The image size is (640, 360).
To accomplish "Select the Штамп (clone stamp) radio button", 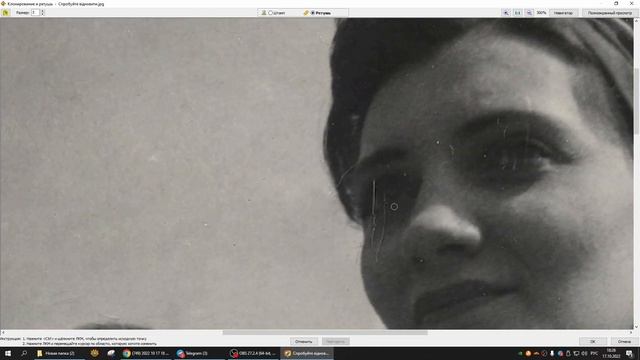I will 270,13.
